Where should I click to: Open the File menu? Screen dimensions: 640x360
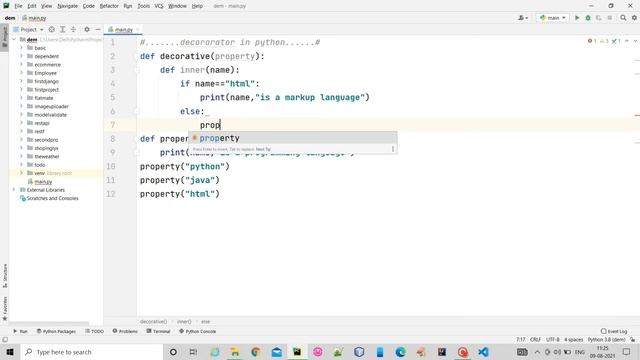point(18,6)
